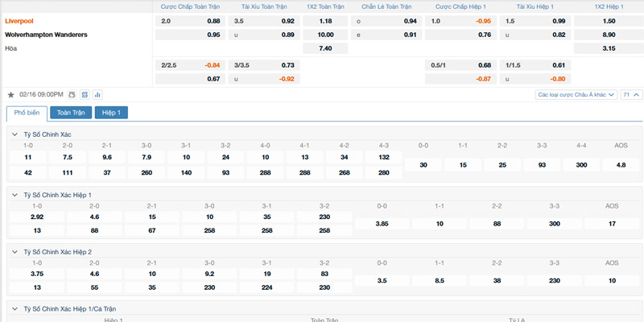Pick first-half under 1.5 at 0.82
Image resolution: width=644 pixels, height=322 pixels.
coord(535,35)
